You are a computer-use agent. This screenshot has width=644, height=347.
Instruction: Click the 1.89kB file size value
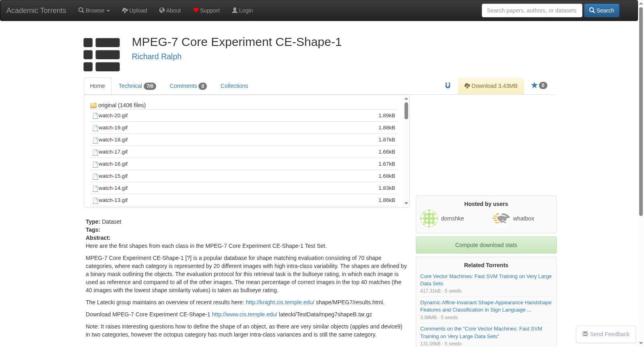coord(387,116)
